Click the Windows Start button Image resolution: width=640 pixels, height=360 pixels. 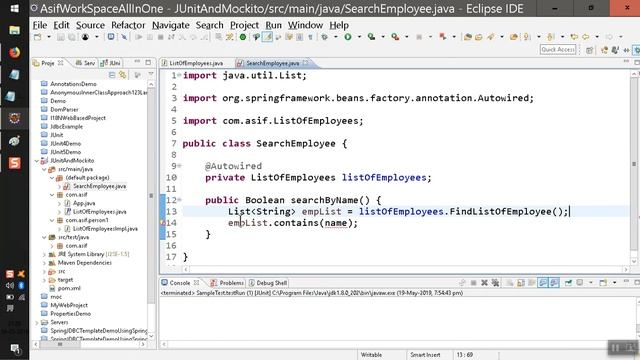[14, 8]
